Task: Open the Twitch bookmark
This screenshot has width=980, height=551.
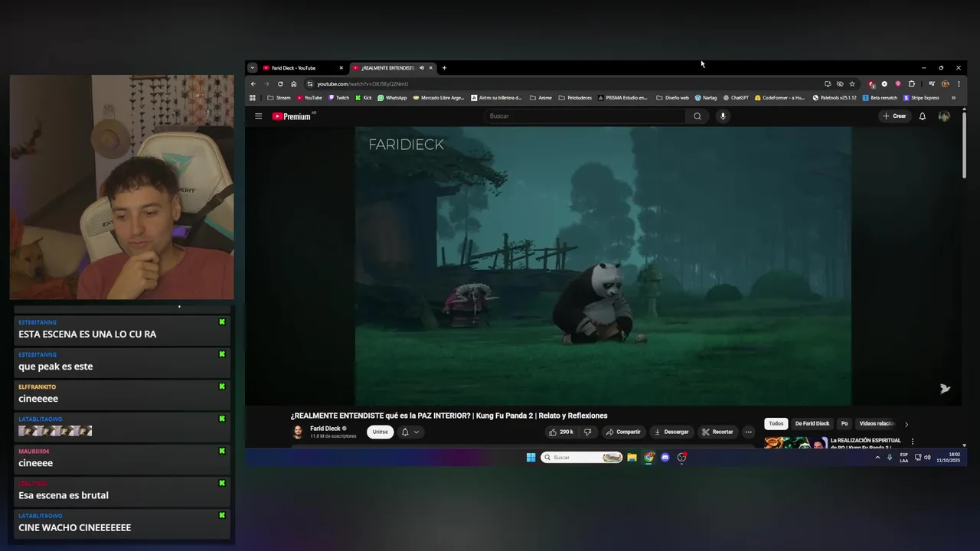Action: [338, 98]
